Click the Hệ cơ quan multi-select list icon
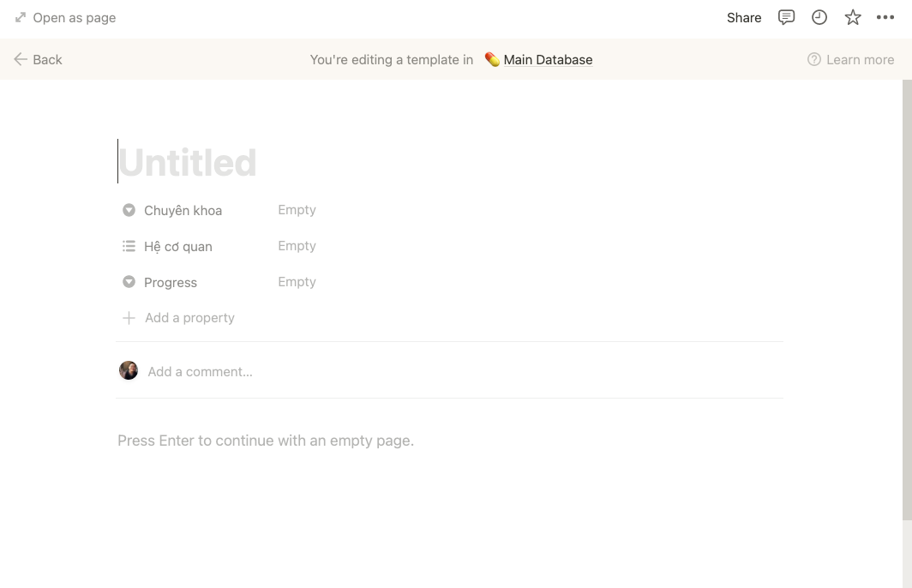The image size is (912, 588). [129, 245]
